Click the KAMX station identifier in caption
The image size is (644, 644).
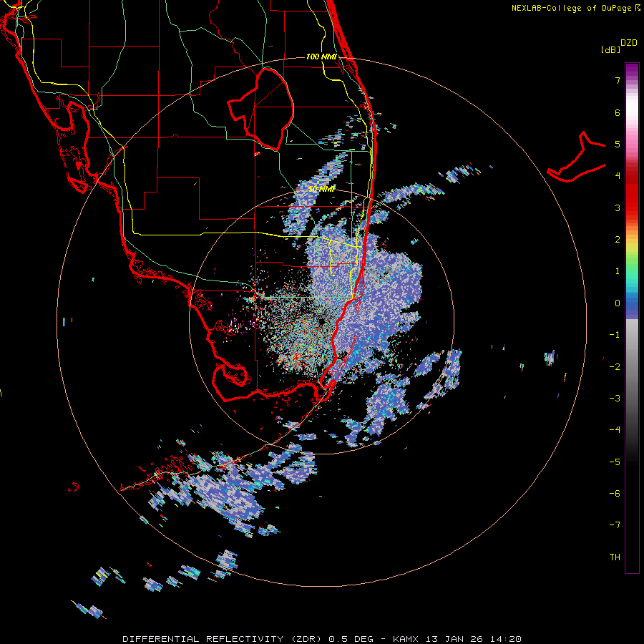click(x=406, y=639)
